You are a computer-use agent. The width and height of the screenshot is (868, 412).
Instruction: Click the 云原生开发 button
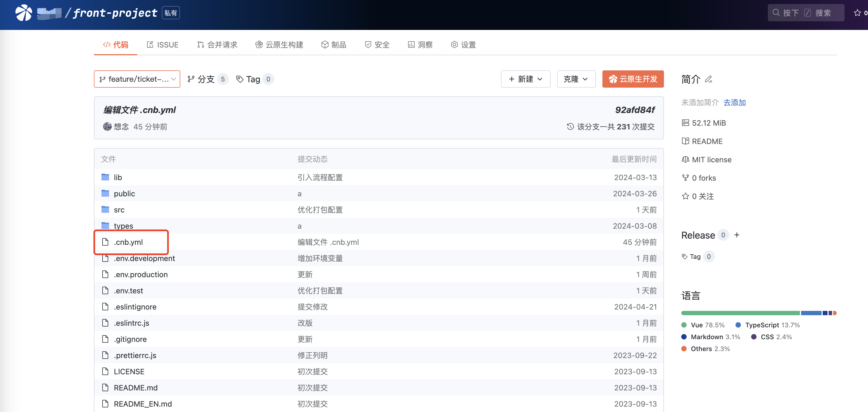pos(633,79)
